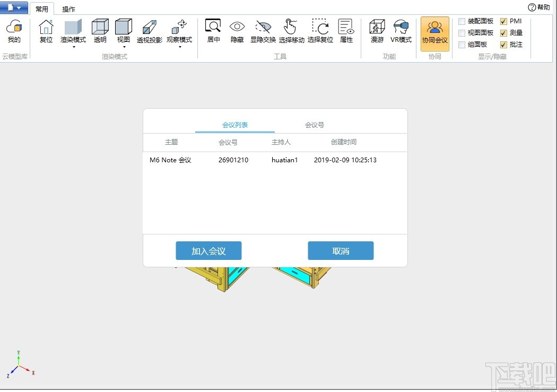
Task: Switch to the 操作 ribbon tab
Action: [68, 8]
